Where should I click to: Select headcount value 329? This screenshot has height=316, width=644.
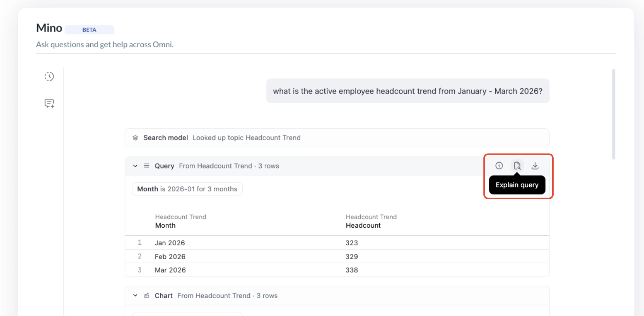[x=352, y=257]
